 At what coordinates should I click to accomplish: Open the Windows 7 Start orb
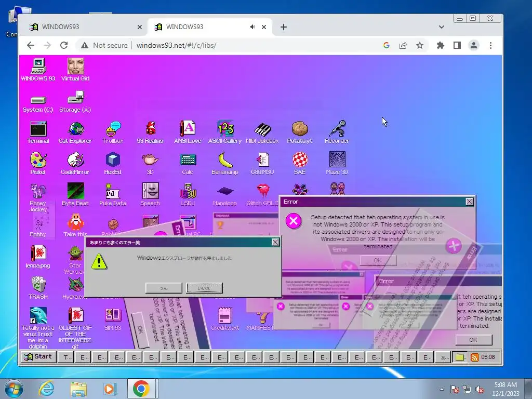click(14, 389)
